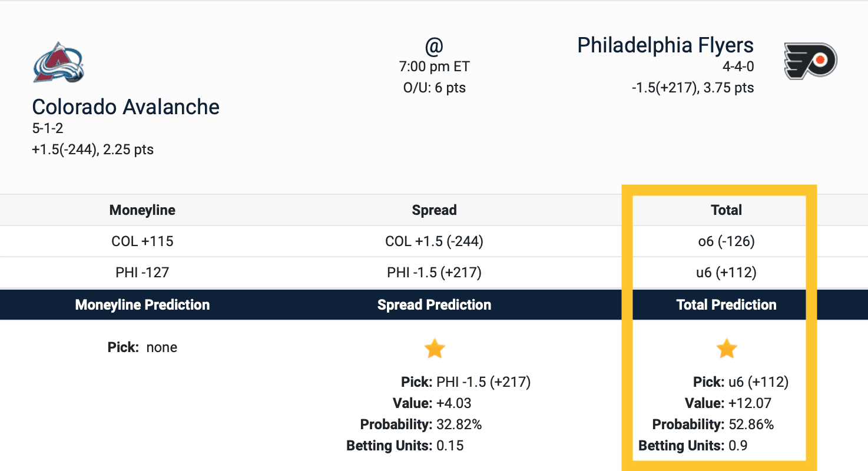Select the COL +115 moneyline odds
Viewport: 868px width, 471px height.
(143, 241)
